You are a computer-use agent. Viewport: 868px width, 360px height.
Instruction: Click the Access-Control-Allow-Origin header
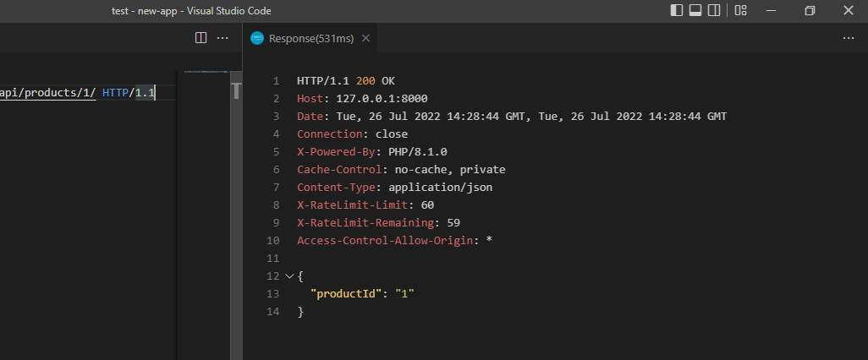coord(395,241)
